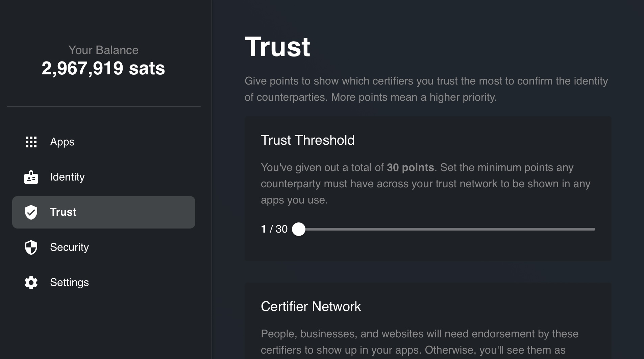This screenshot has height=359, width=644.
Task: Click the Trust page title
Action: coord(277,47)
